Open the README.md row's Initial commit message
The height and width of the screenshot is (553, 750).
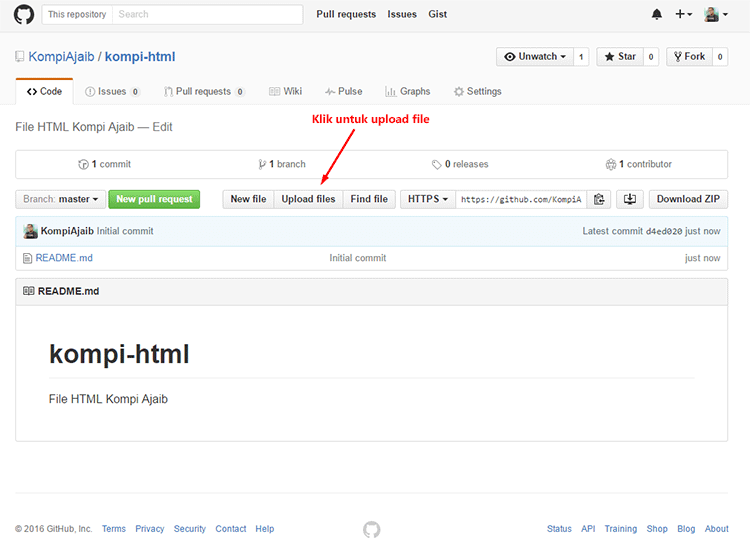click(x=357, y=258)
